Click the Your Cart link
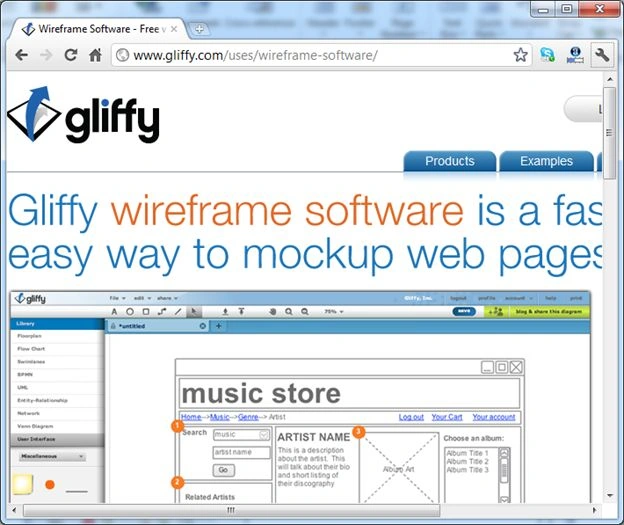The image size is (624, 525). [447, 417]
